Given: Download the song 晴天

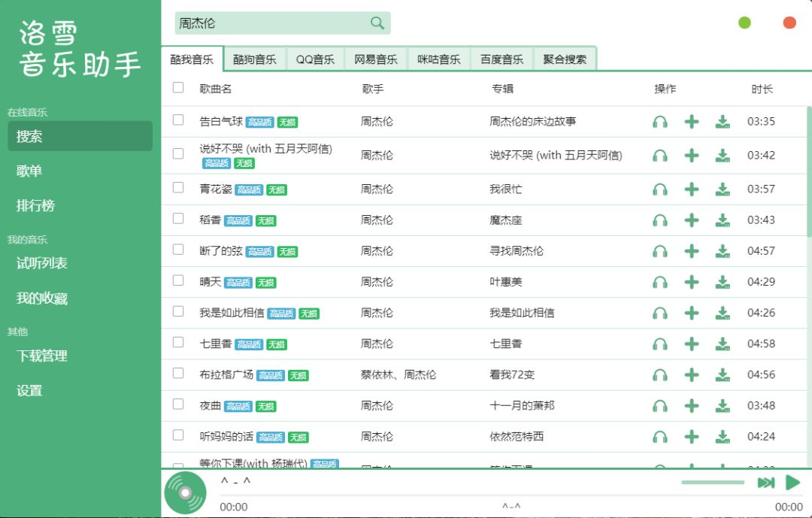Looking at the screenshot, I should point(723,282).
